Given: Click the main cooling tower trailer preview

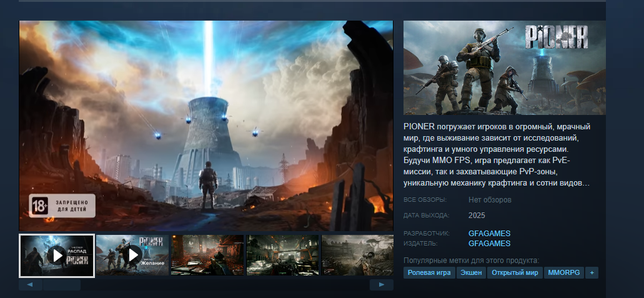Looking at the screenshot, I should (206, 126).
